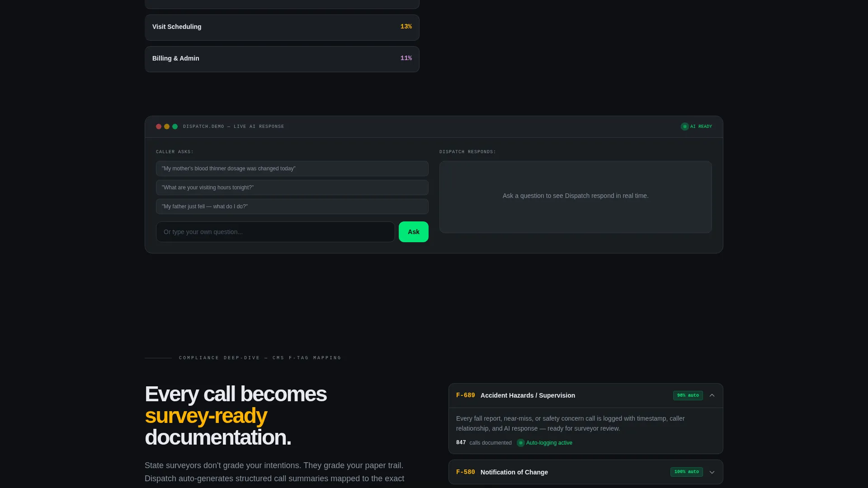Click the 98% auto badge

click(x=688, y=395)
